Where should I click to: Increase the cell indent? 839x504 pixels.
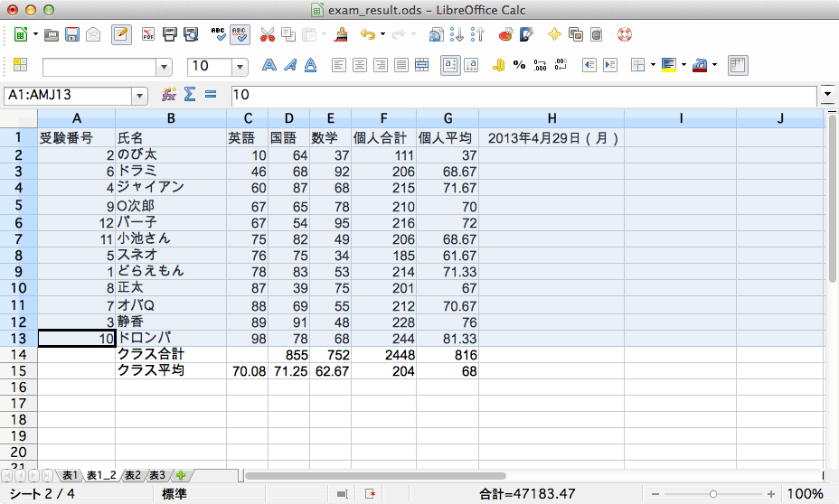(610, 65)
